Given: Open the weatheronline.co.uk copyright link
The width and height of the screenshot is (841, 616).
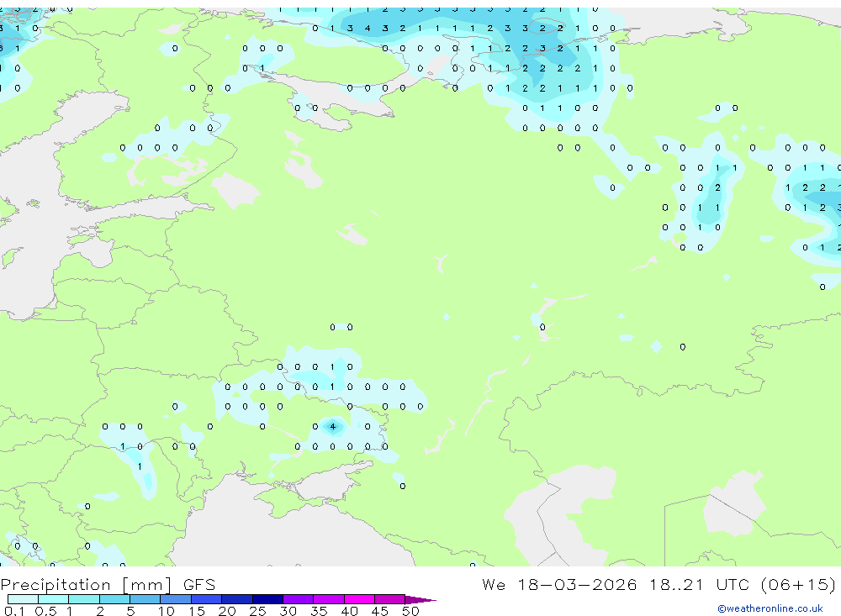Looking at the screenshot, I should (x=770, y=608).
